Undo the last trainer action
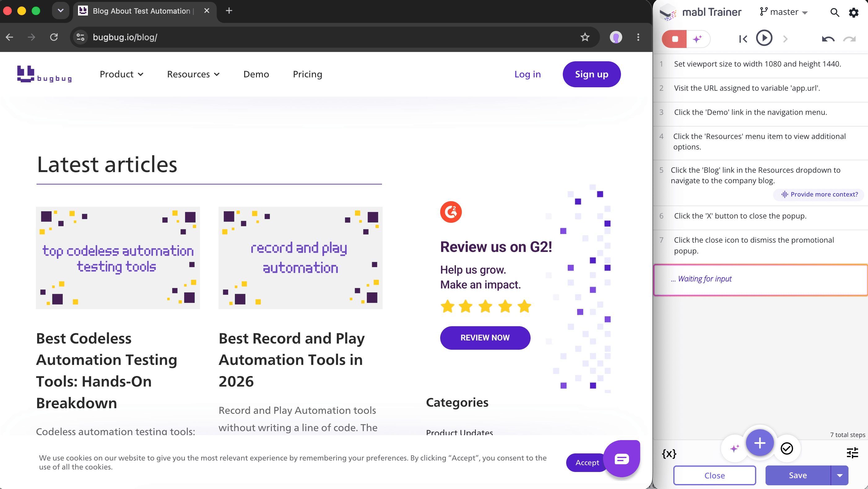The image size is (868, 489). click(x=828, y=39)
